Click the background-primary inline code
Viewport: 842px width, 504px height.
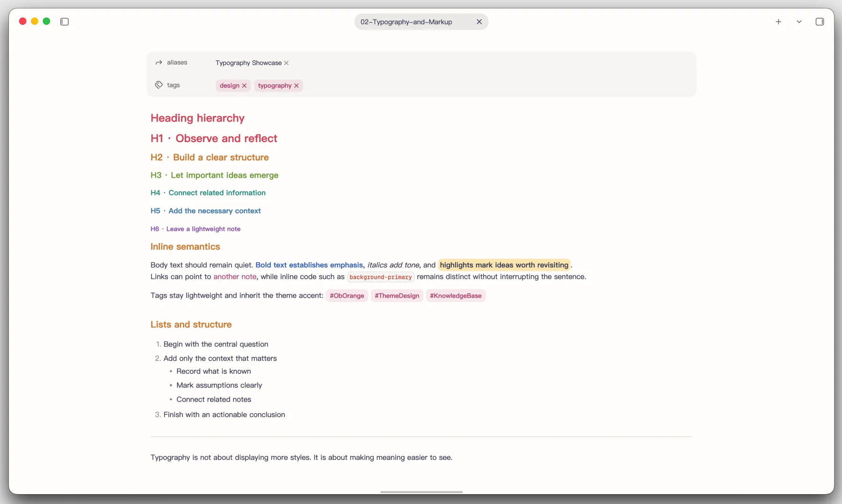(x=380, y=277)
